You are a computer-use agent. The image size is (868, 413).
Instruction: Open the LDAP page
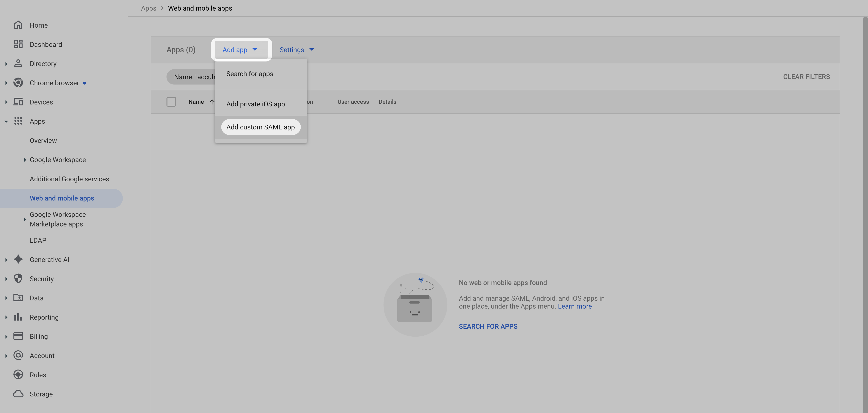pyautogui.click(x=38, y=240)
